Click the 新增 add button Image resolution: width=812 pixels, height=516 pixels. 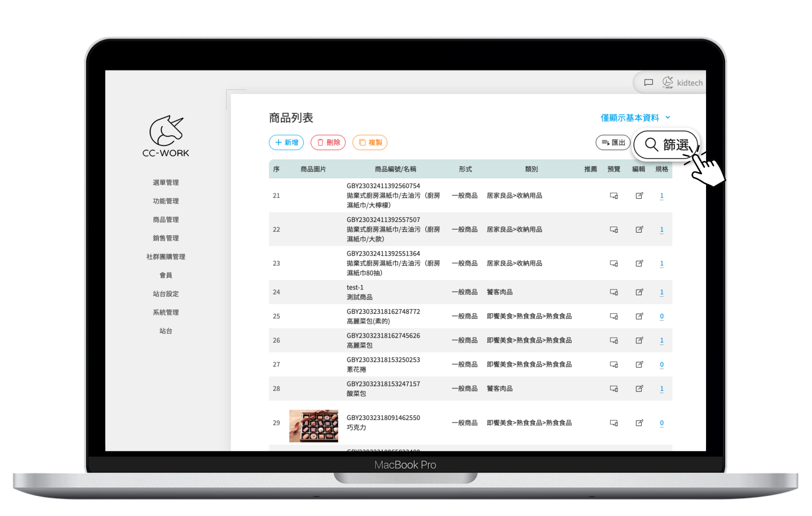coord(286,142)
